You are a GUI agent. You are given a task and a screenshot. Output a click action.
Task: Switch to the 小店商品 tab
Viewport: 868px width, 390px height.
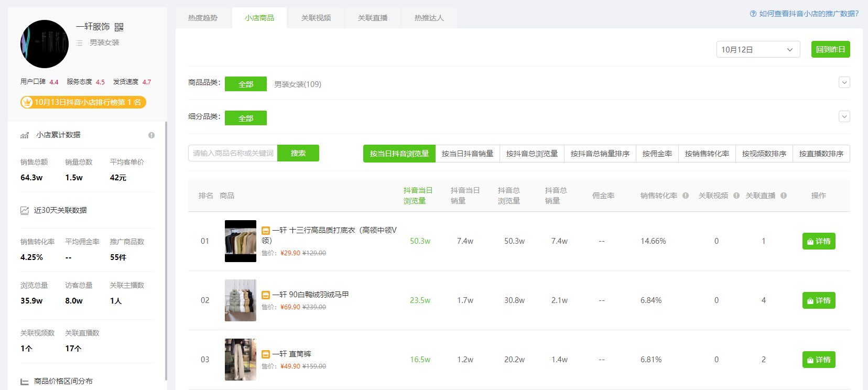click(259, 18)
